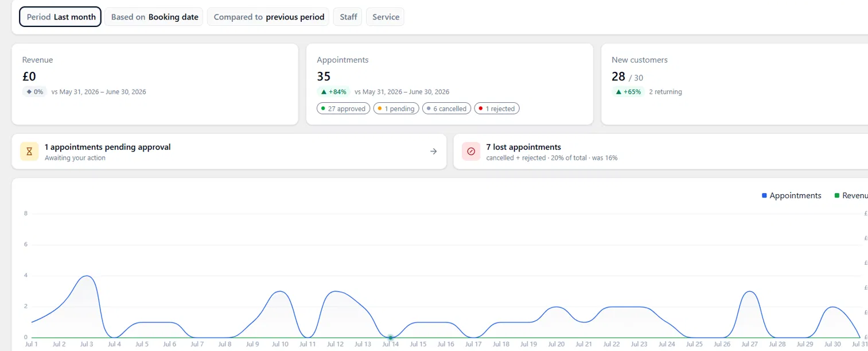Open the Service filter
This screenshot has width=868, height=351.
pyautogui.click(x=386, y=17)
